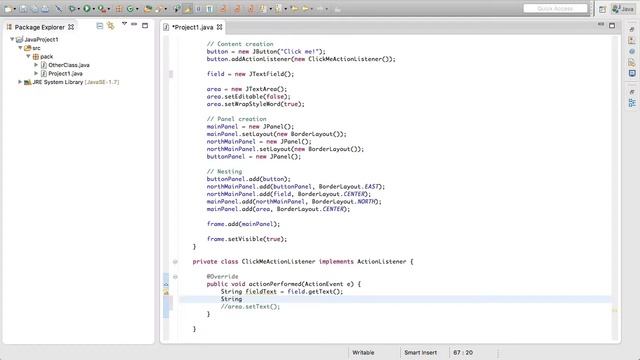This screenshot has height=360, width=640.
Task: Click the Next Annotation toolbar icon
Action: [x=262, y=9]
